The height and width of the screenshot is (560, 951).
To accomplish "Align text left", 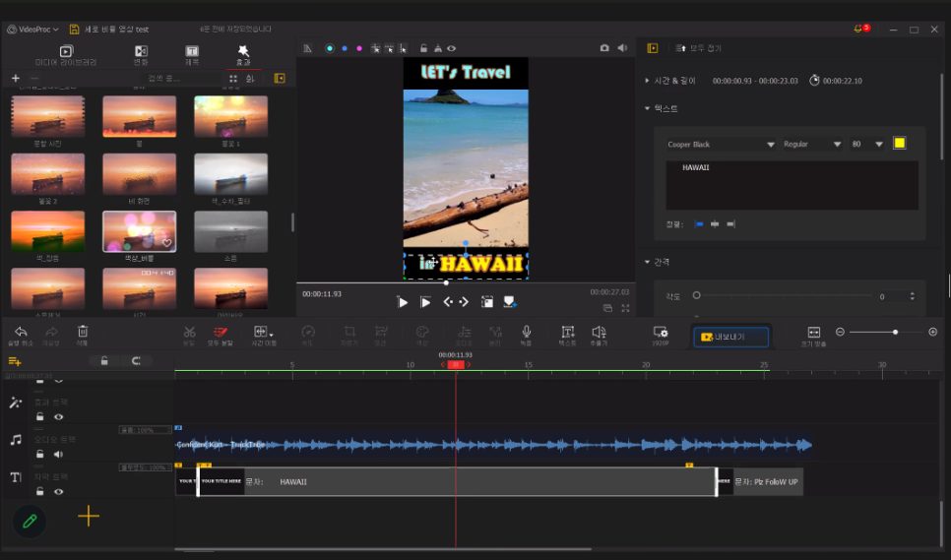I will pyautogui.click(x=699, y=224).
